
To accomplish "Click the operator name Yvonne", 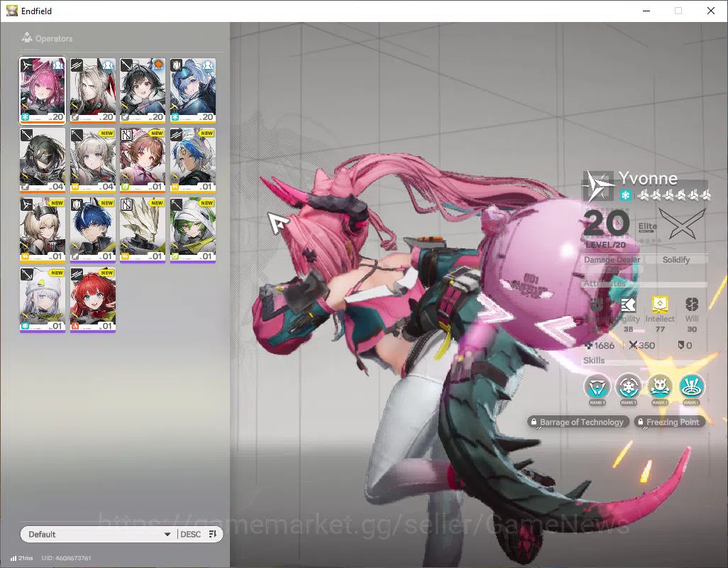I will click(x=648, y=178).
